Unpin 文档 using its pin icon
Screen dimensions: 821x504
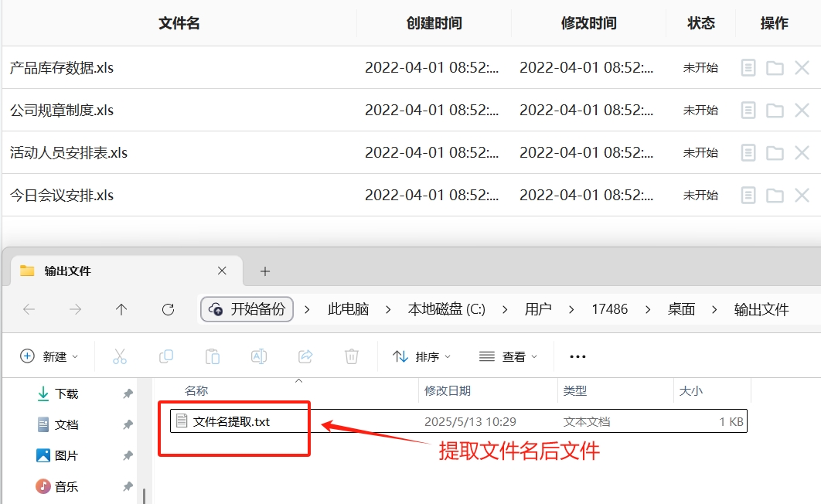128,424
